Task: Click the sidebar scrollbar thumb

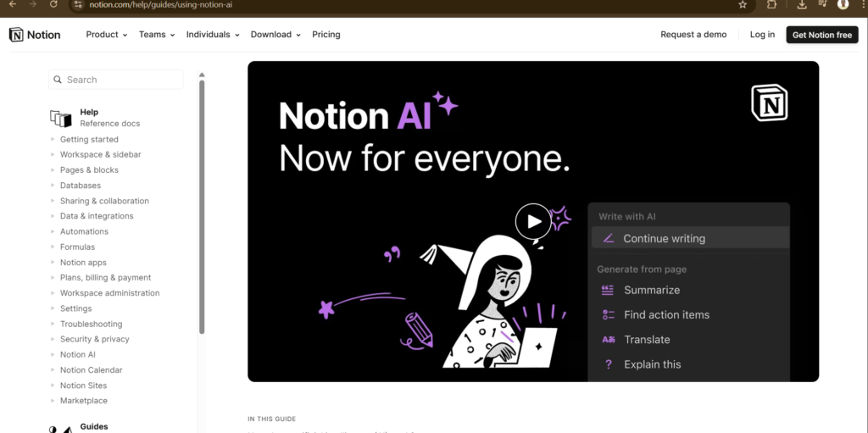Action: click(x=202, y=207)
